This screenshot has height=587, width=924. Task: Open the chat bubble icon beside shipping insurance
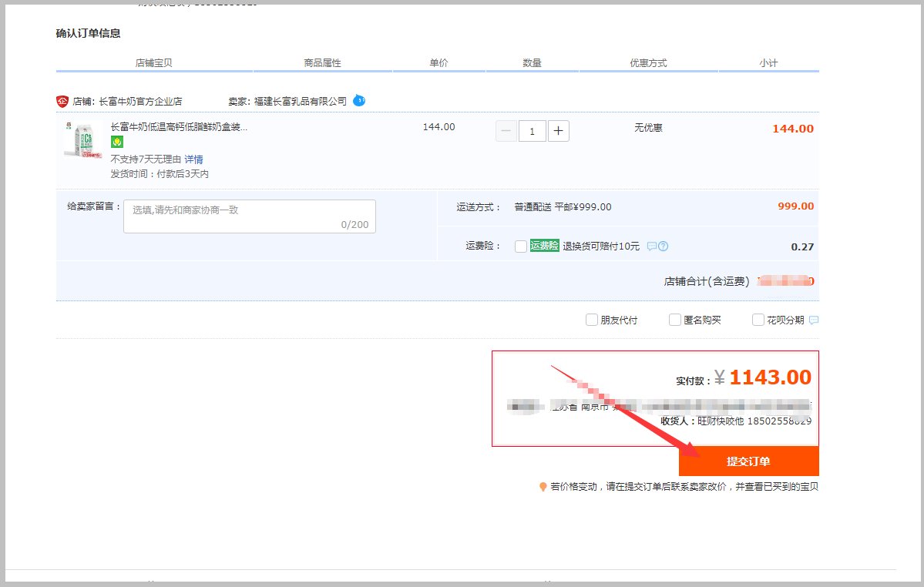point(653,246)
